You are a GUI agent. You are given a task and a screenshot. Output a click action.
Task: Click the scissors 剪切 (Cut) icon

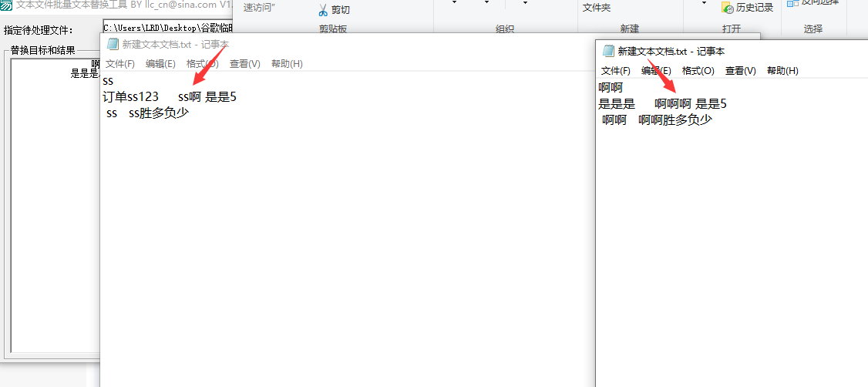pyautogui.click(x=323, y=10)
